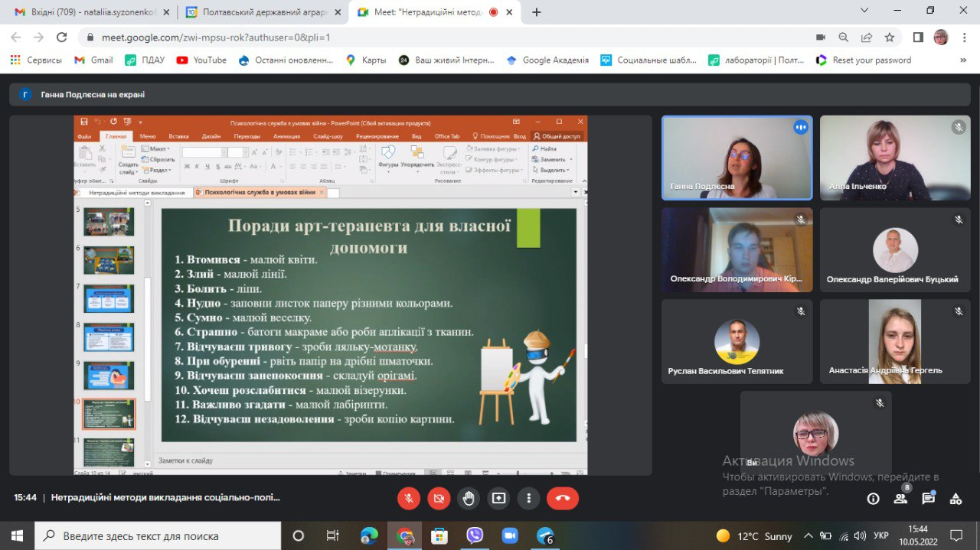The image size is (980, 550).
Task: Open Telegram from the taskbar
Action: [545, 535]
